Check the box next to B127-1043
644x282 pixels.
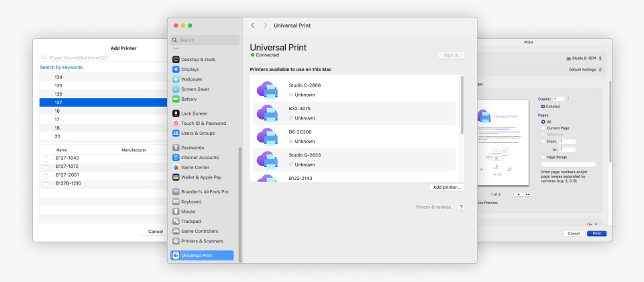46,158
